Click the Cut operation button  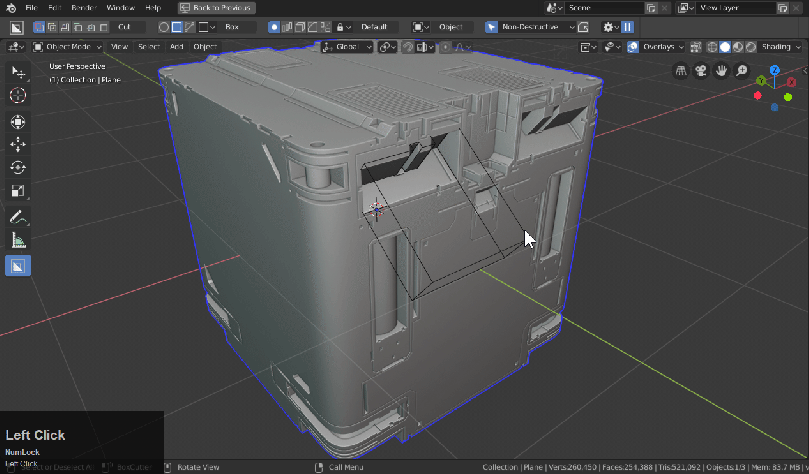tap(125, 27)
